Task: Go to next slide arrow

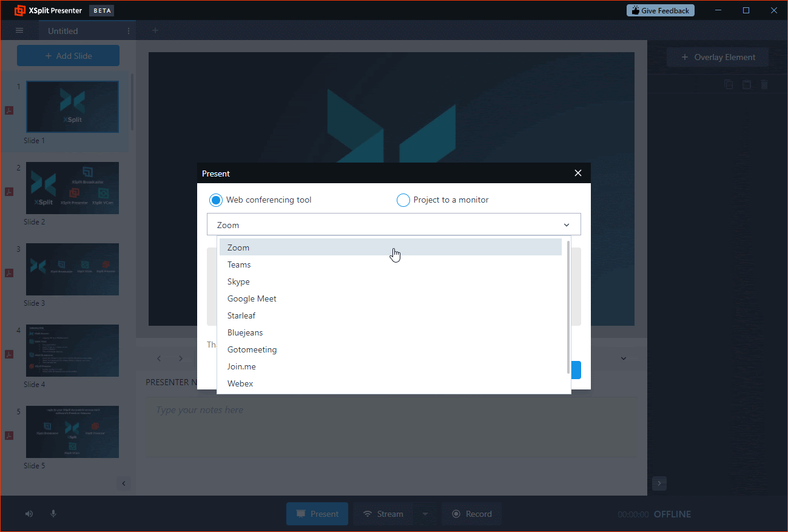Action: tap(181, 359)
